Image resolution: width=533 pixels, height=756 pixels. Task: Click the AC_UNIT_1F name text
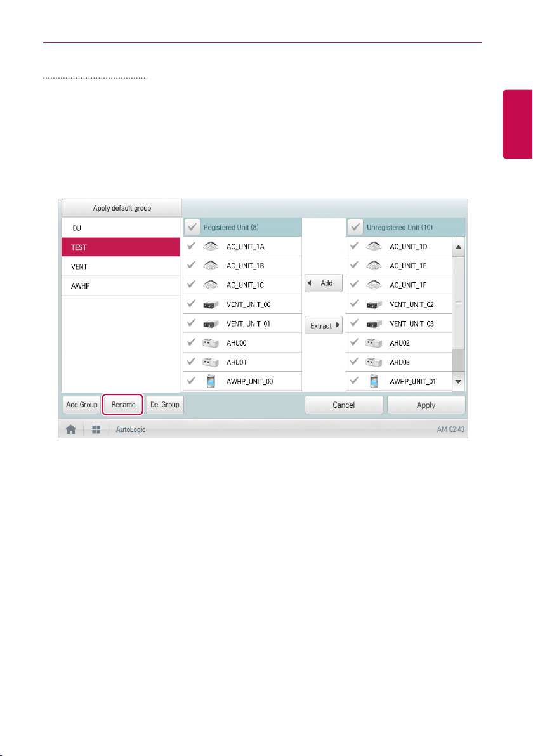[408, 285]
